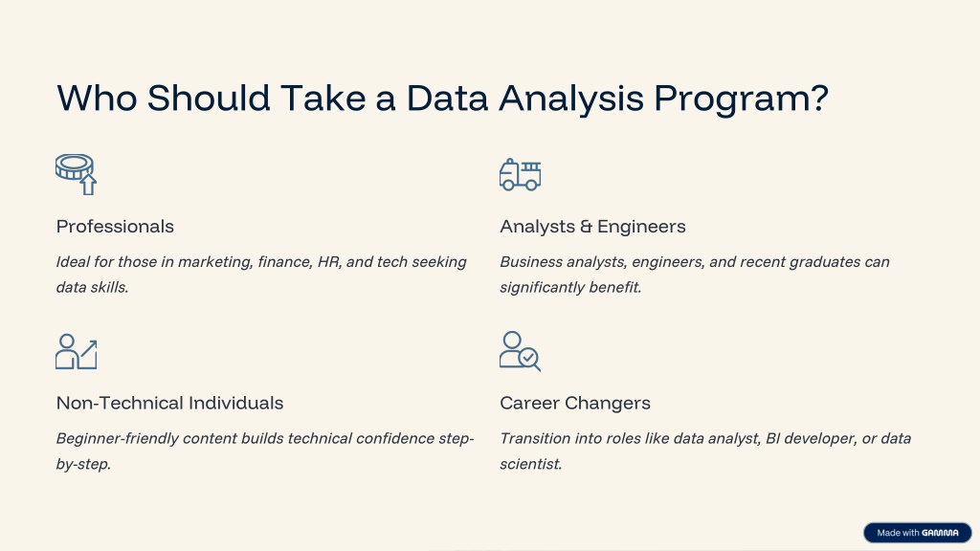Screen dimensions: 980x551
Task: Click the Analysts & Engineers heading
Action: pyautogui.click(x=592, y=227)
